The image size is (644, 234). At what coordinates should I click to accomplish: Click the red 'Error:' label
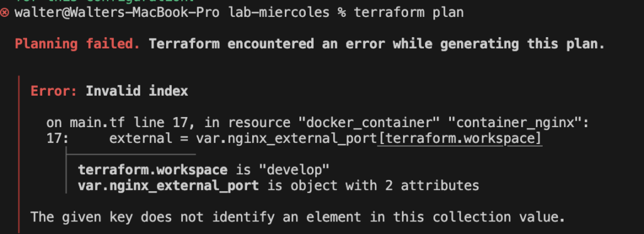pyautogui.click(x=54, y=91)
